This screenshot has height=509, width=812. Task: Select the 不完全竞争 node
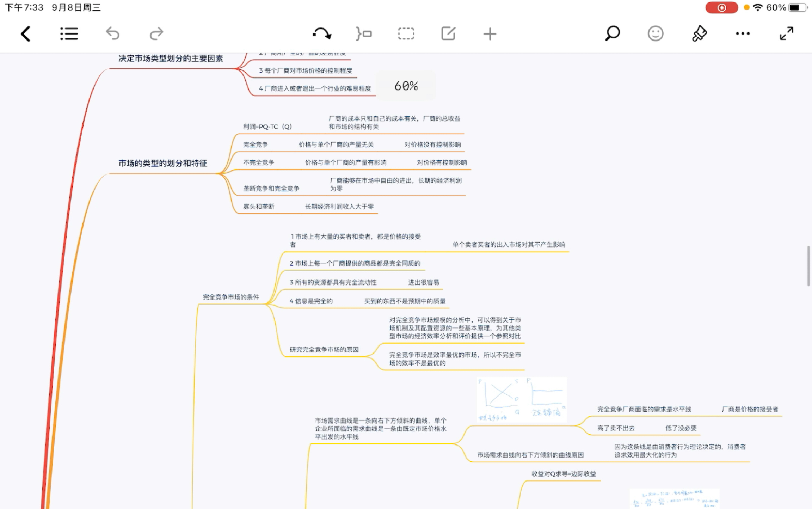[259, 162]
